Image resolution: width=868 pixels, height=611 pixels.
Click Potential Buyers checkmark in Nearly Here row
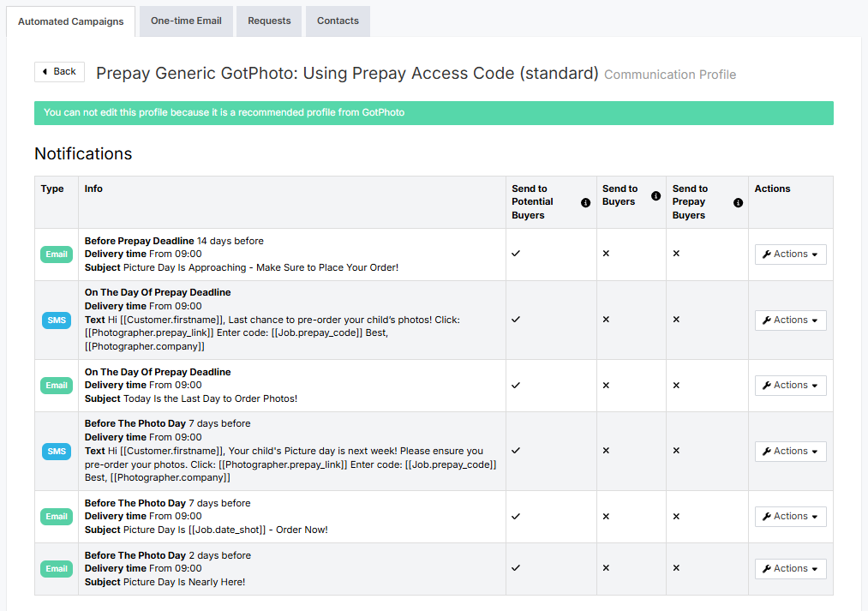coord(516,568)
